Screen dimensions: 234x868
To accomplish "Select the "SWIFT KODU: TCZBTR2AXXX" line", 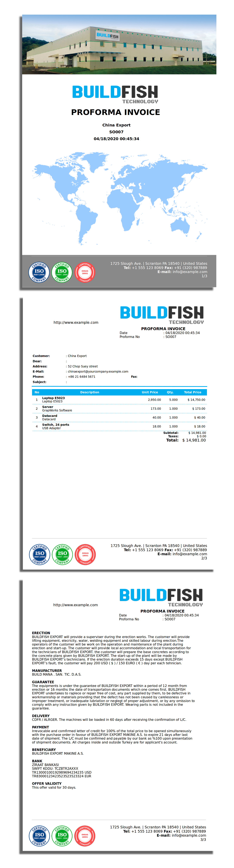I will [55, 769].
